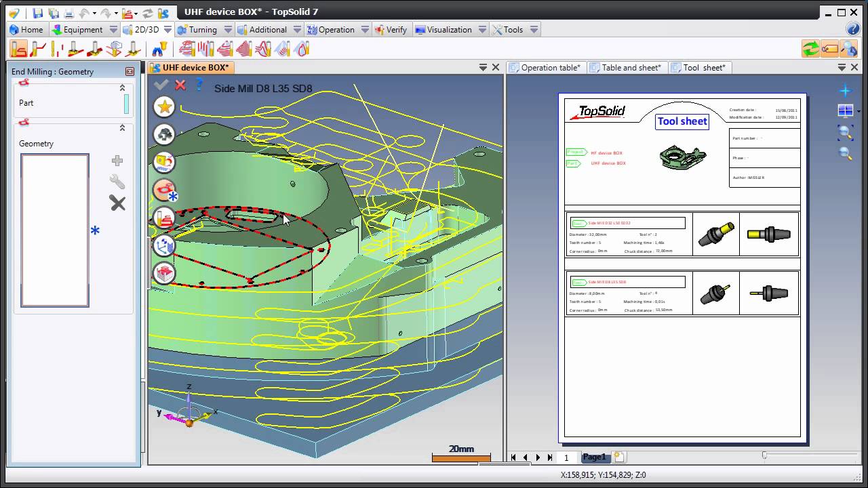The image size is (868, 488).
Task: Click the geometry circular button with blue asterisk
Action: [164, 190]
